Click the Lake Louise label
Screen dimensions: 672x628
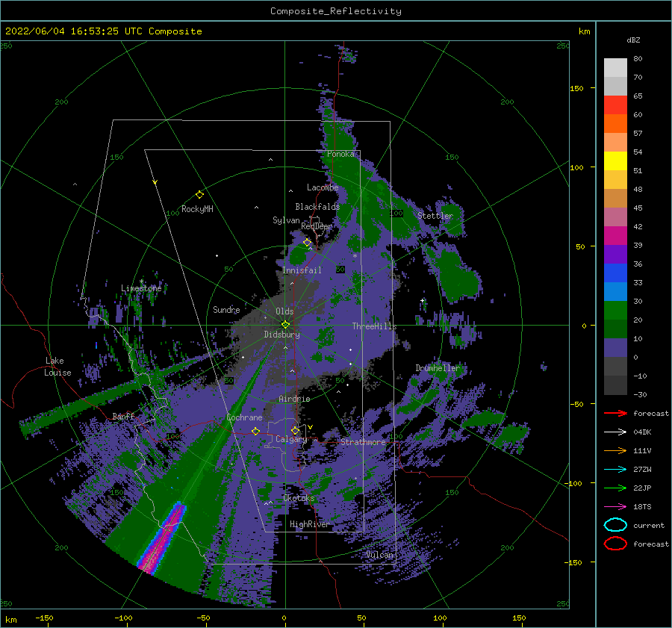[57, 367]
